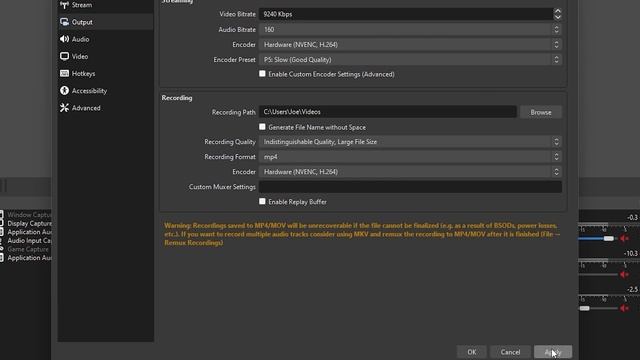Click the Recording Quality label

tap(230, 142)
